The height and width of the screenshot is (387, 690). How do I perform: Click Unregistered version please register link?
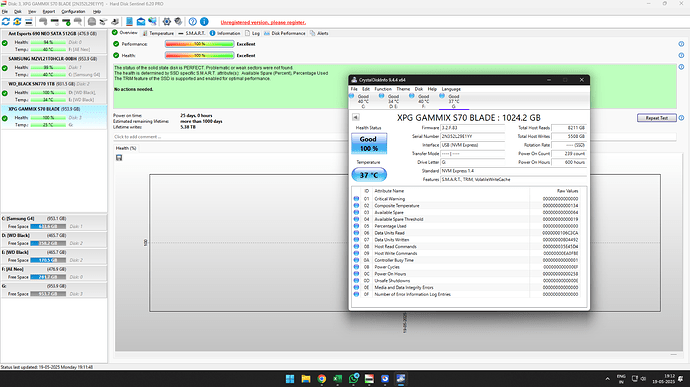click(263, 22)
